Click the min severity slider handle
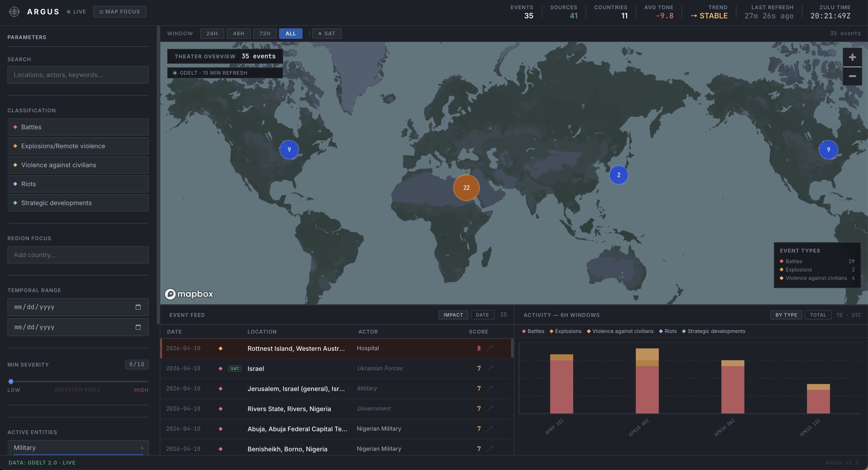The image size is (868, 470). coord(11,382)
